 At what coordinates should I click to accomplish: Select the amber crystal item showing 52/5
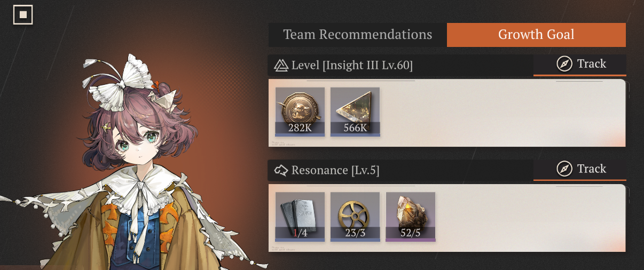coord(411,217)
